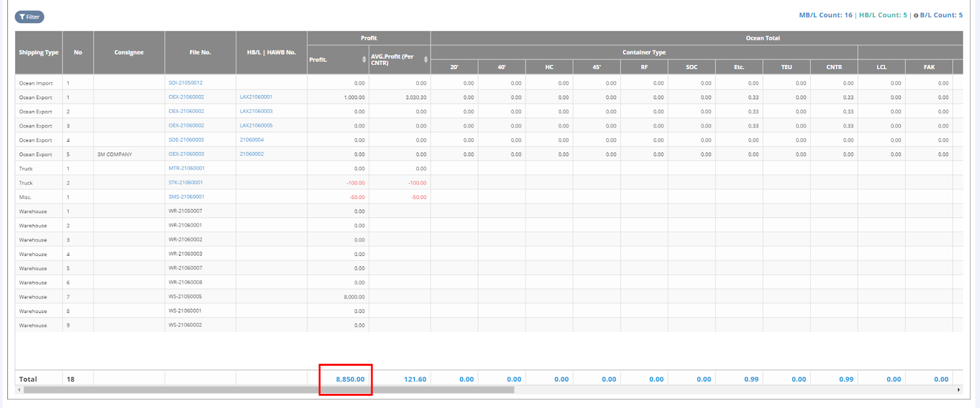Click the horizontal scrollbar left arrow

coord(19,390)
